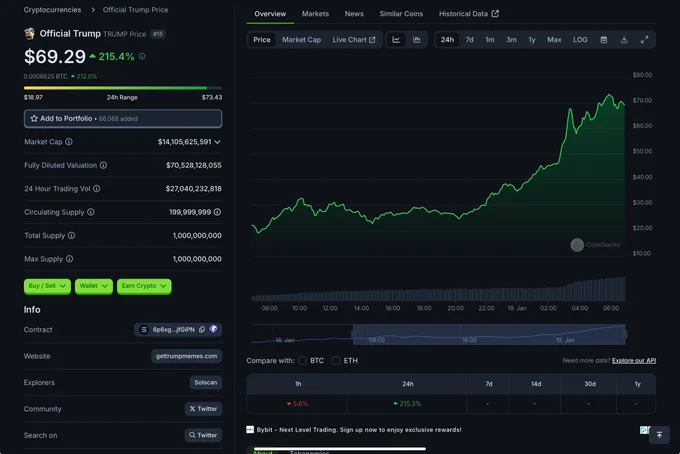Open the Overview tab

point(270,13)
